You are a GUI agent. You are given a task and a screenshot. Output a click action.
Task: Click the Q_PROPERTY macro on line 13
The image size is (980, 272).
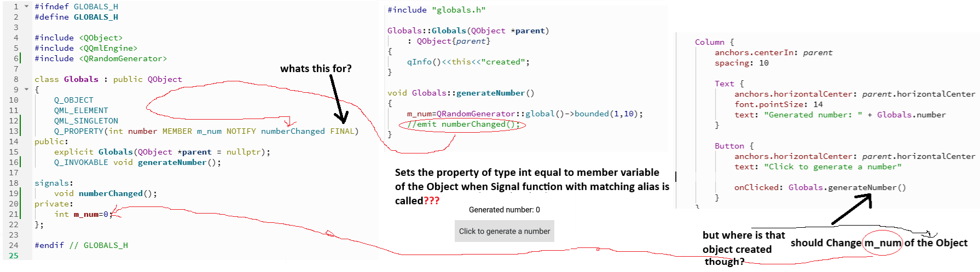[206, 131]
